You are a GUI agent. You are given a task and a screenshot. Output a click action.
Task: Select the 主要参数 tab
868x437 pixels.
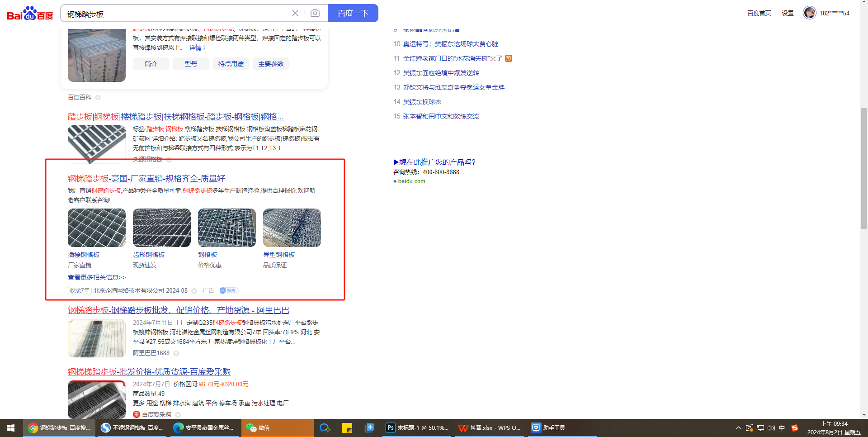click(271, 64)
